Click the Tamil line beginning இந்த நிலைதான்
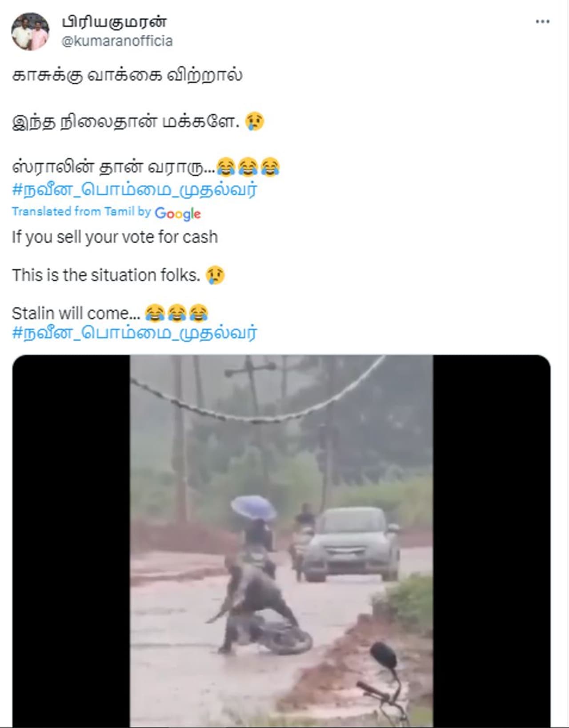The height and width of the screenshot is (728, 569). click(126, 121)
